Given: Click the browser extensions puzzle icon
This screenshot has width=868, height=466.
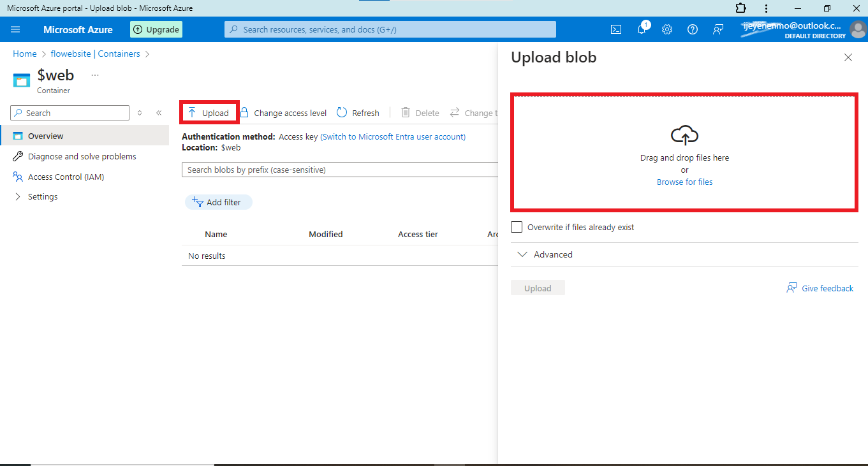Looking at the screenshot, I should pos(740,8).
